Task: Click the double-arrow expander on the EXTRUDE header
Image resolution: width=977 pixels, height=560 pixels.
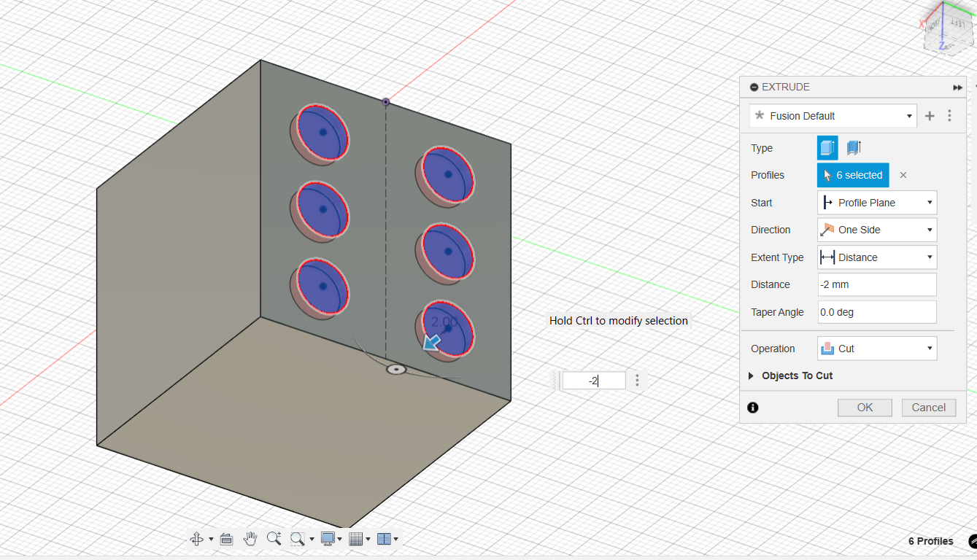Action: 957,87
